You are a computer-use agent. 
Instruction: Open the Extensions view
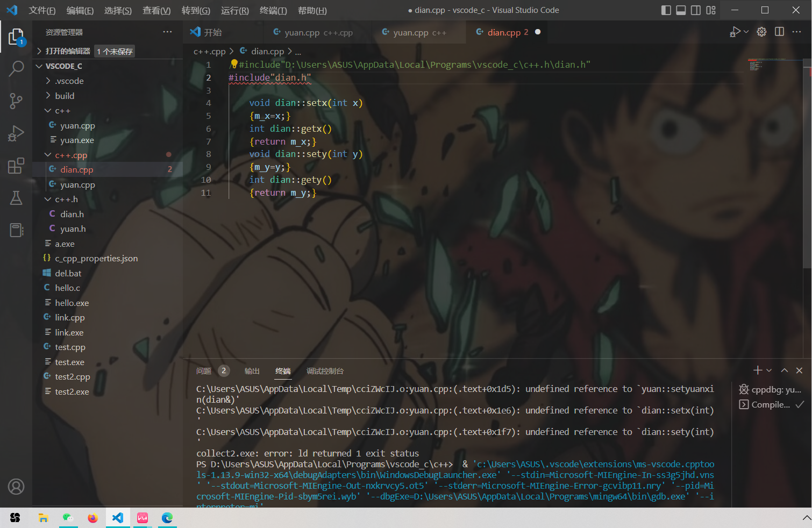coord(16,166)
